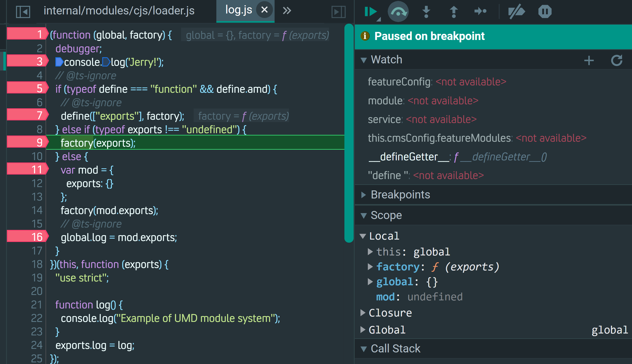This screenshot has height=364, width=632.
Task: Collapse the debugger side pane
Action: [338, 12]
